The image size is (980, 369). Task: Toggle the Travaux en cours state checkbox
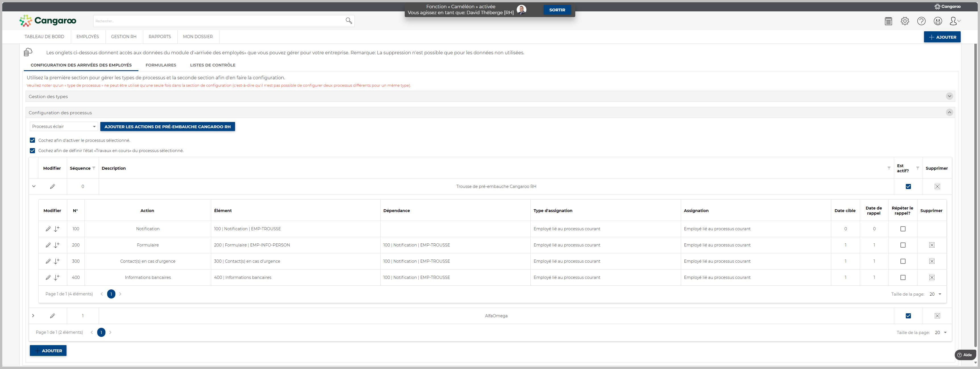pyautogui.click(x=32, y=151)
